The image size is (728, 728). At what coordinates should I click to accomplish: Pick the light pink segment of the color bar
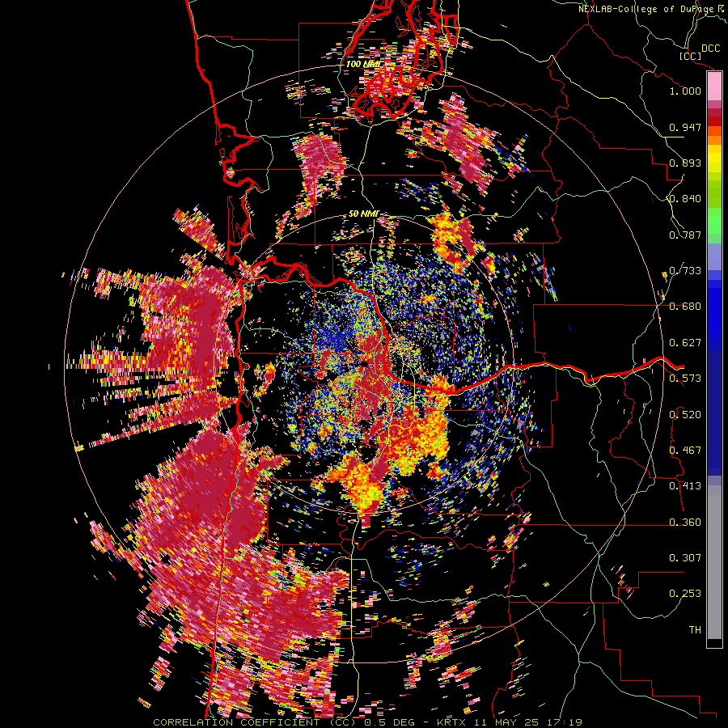coord(714,87)
